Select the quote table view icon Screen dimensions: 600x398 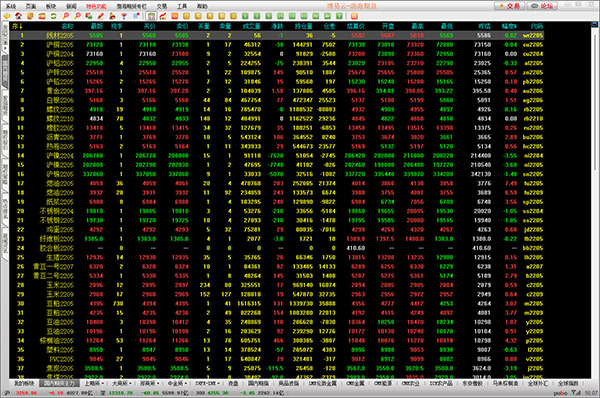point(152,16)
